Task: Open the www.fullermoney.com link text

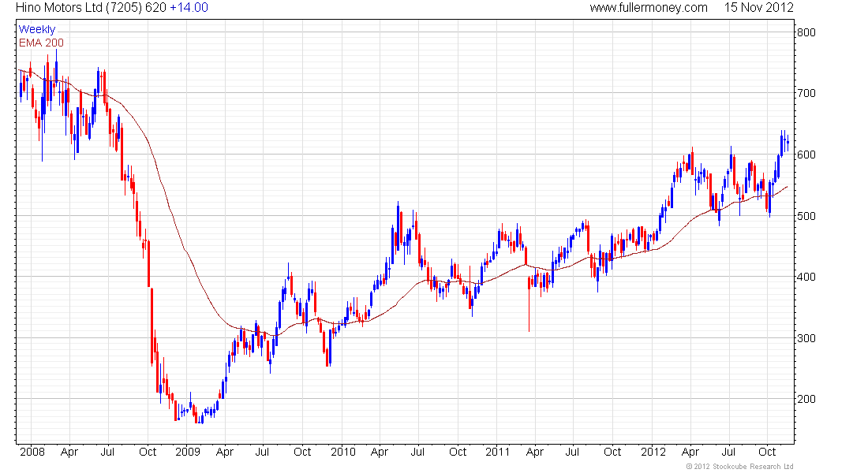Action: click(648, 8)
